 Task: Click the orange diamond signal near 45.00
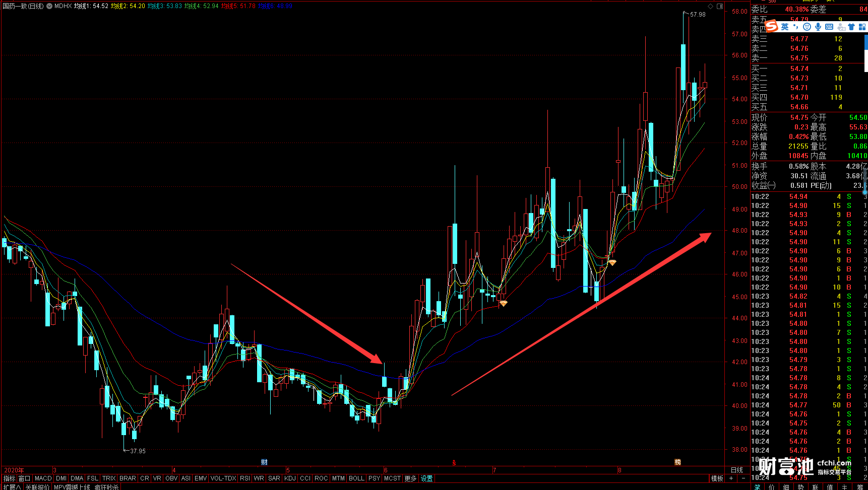point(503,304)
